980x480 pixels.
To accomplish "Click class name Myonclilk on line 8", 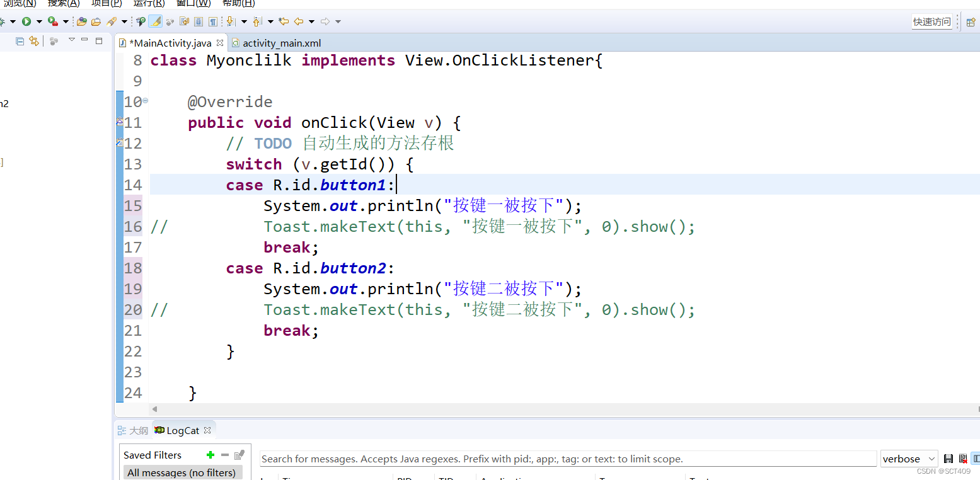I will coord(249,60).
